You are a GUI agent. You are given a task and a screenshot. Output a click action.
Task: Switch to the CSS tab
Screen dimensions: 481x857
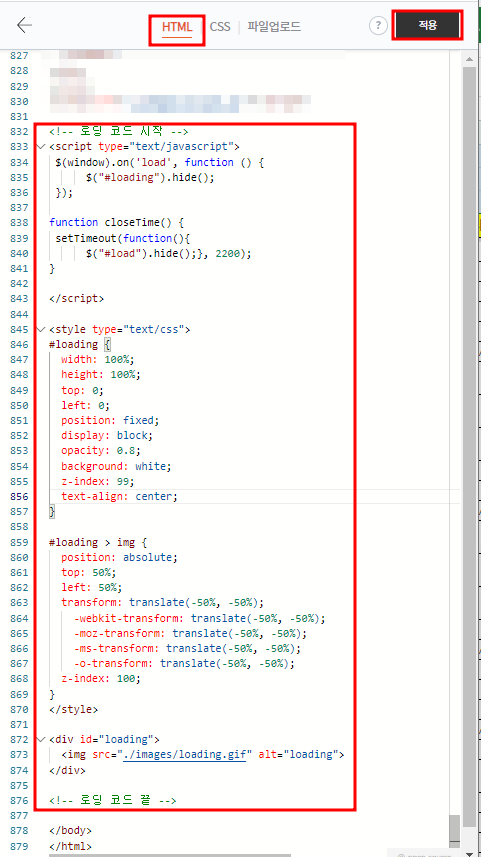pos(220,27)
